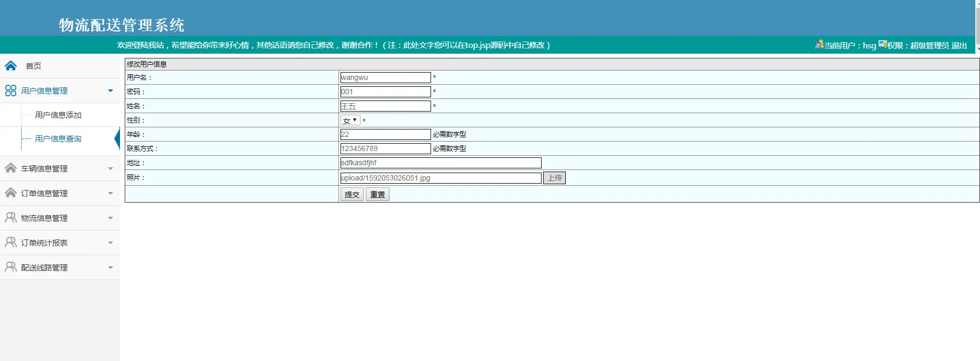Click the 修改用户信息 form header
Screen dimensions: 980x361
click(146, 64)
